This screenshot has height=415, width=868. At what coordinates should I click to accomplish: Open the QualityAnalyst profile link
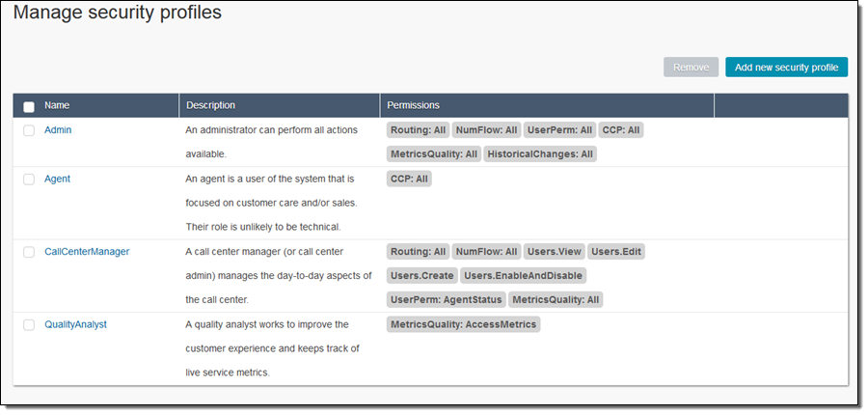(76, 324)
